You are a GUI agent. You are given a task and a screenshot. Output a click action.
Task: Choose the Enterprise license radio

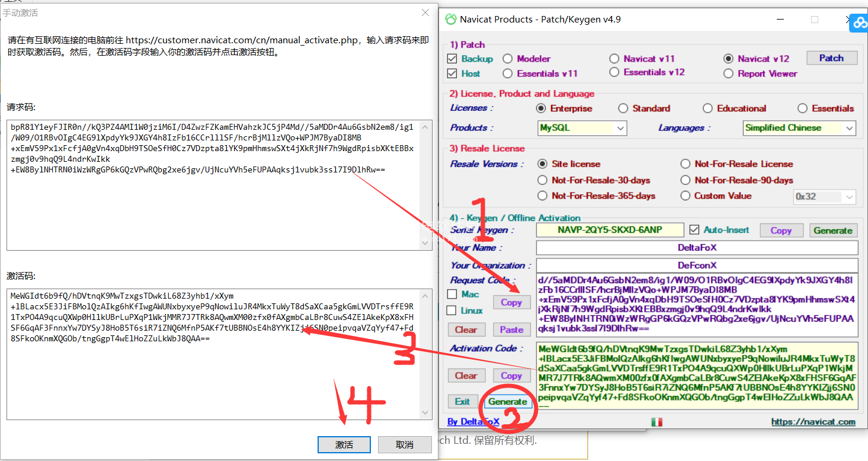pos(541,108)
